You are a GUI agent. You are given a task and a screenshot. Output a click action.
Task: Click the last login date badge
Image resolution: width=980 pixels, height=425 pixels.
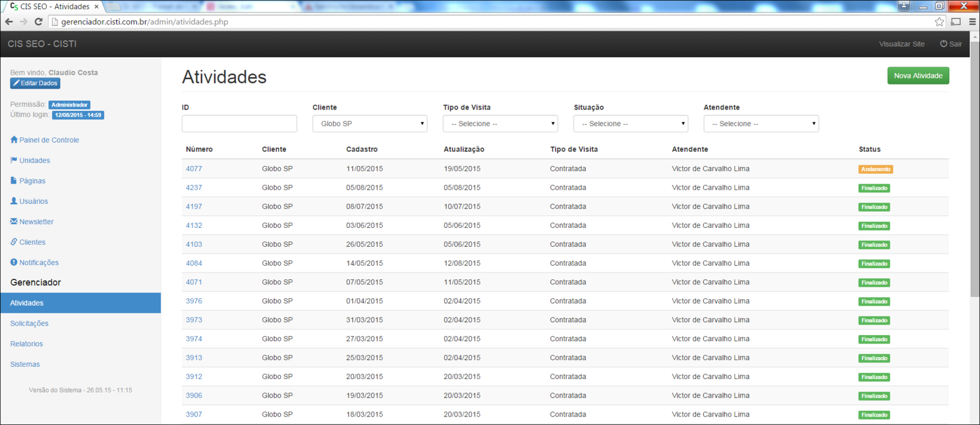(78, 115)
